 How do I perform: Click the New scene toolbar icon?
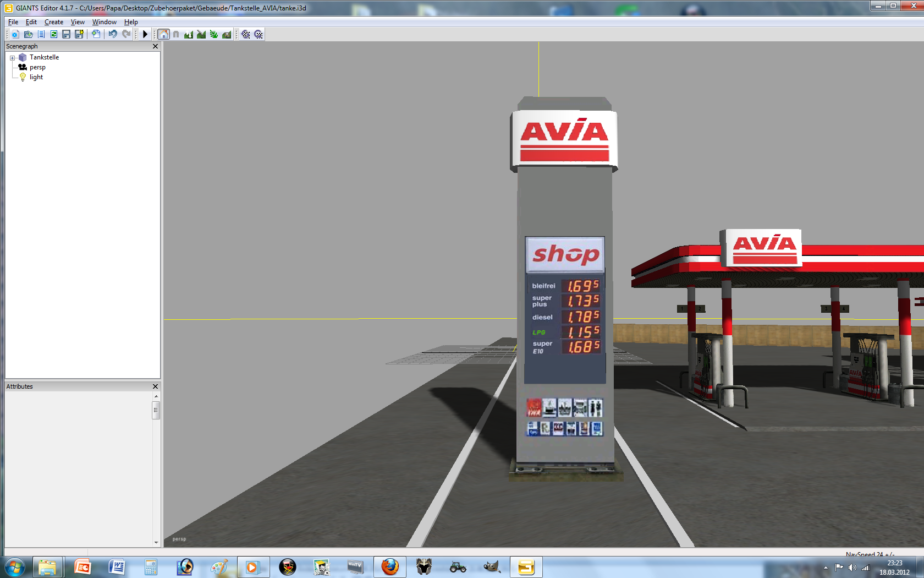(15, 34)
